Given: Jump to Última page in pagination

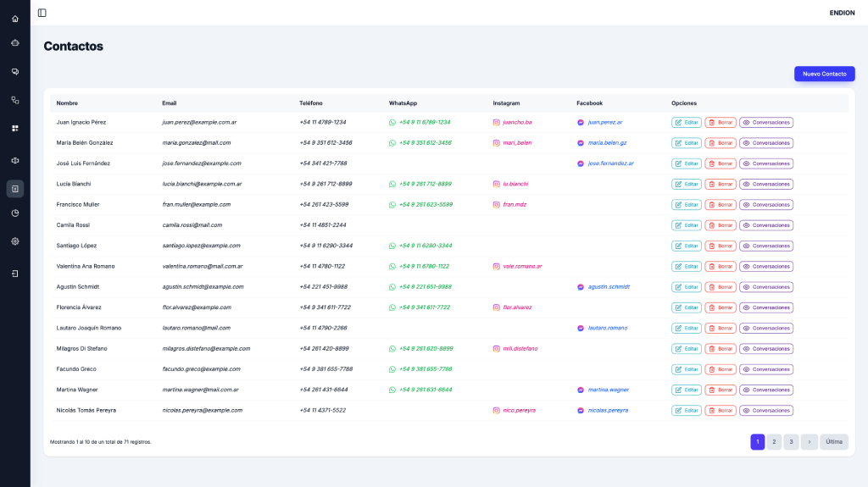Looking at the screenshot, I should point(833,442).
